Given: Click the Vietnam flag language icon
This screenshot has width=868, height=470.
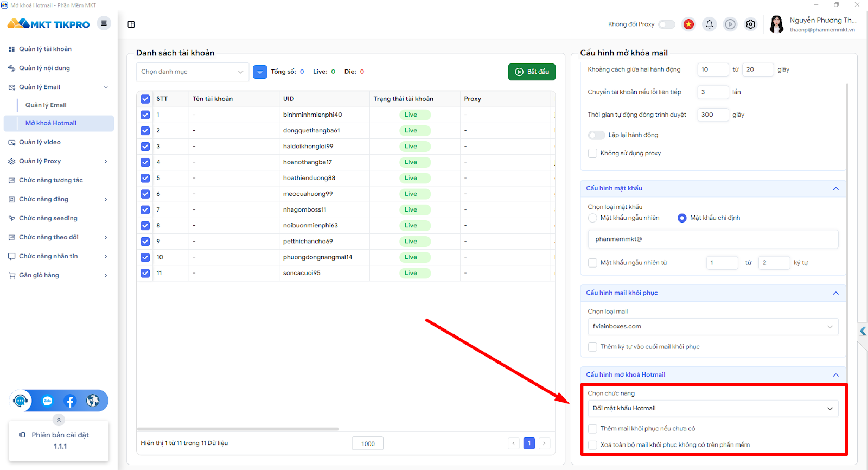Looking at the screenshot, I should pyautogui.click(x=688, y=24).
